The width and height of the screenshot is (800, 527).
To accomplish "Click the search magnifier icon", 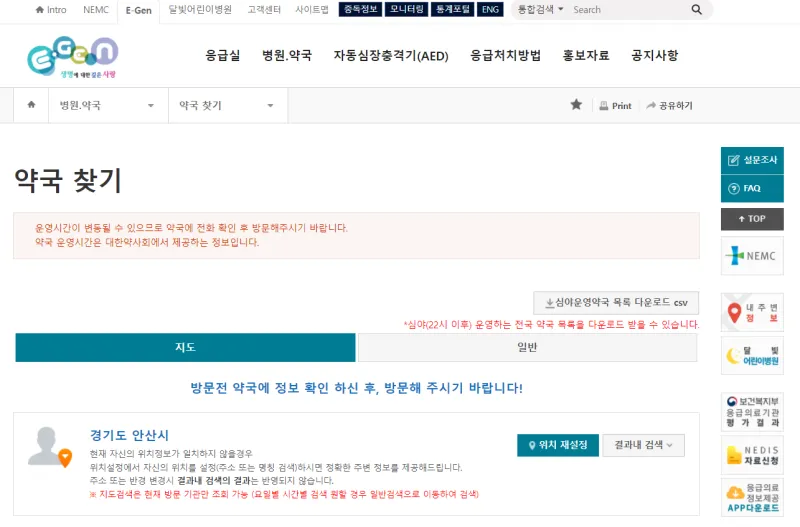I will pos(696,9).
